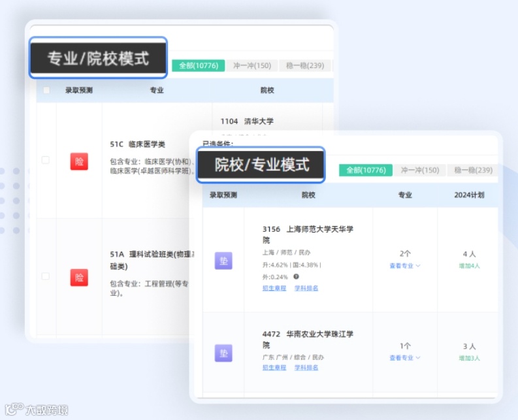Click the question-mark help icon beside 外:0.24%

coord(297,276)
